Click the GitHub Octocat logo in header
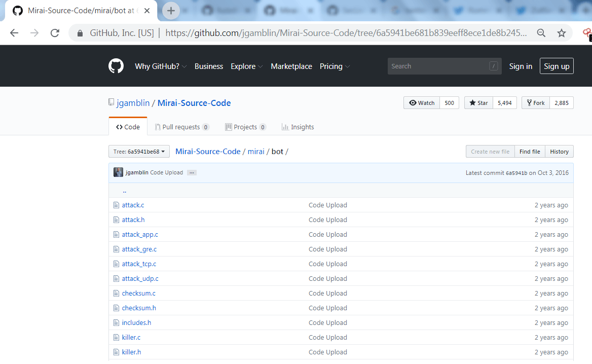The image size is (592, 364). (x=116, y=66)
